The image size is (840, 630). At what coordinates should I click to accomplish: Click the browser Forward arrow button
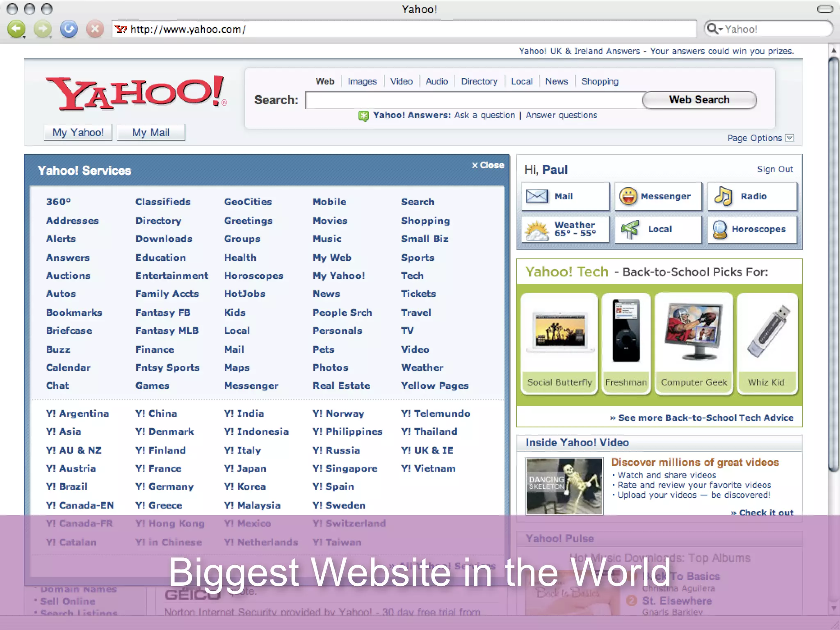pyautogui.click(x=43, y=29)
